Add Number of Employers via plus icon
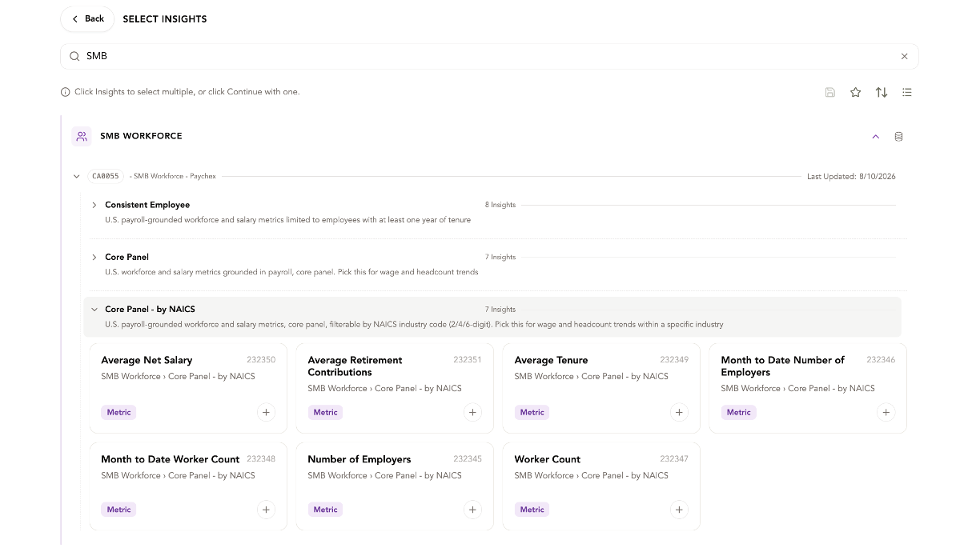Image resolution: width=980 pixels, height=560 pixels. coord(472,509)
